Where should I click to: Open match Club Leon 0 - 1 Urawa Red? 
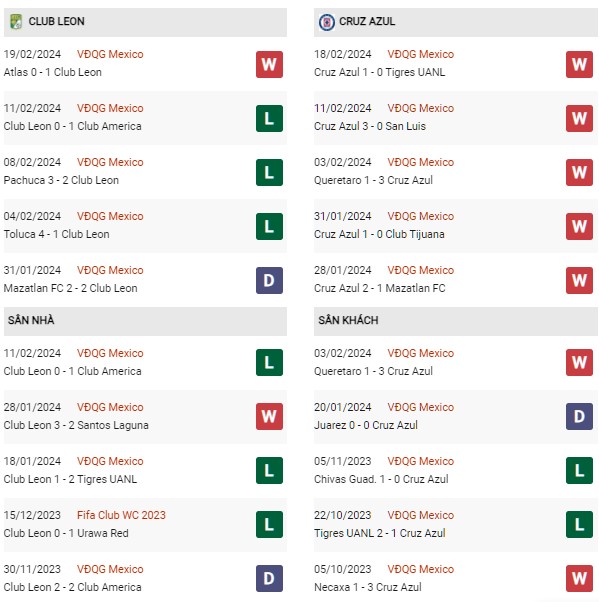pos(66,533)
